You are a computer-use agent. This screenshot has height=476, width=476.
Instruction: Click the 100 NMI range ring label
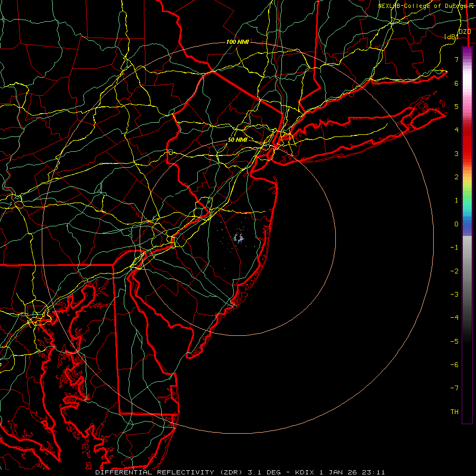[237, 42]
